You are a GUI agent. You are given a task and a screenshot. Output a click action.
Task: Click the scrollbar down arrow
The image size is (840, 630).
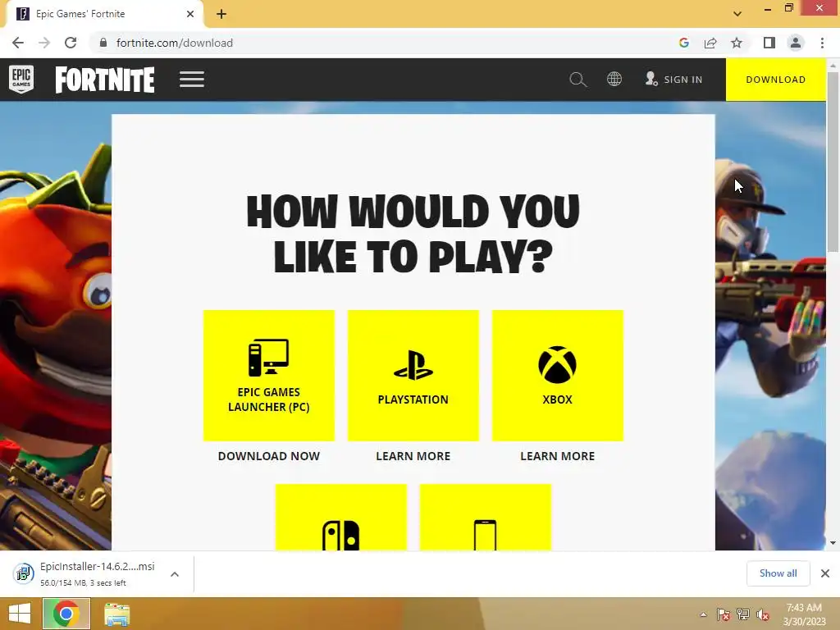833,543
